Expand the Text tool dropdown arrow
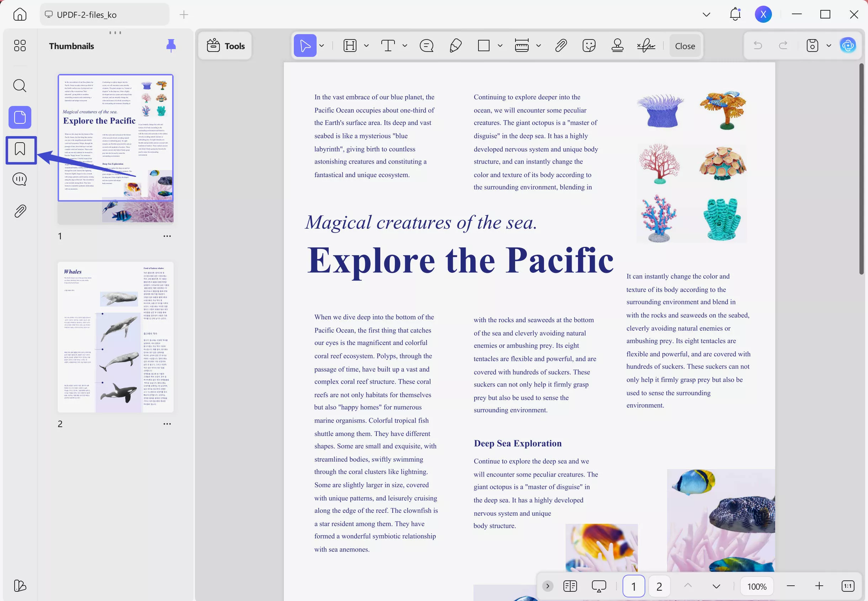The height and width of the screenshot is (601, 868). [405, 46]
